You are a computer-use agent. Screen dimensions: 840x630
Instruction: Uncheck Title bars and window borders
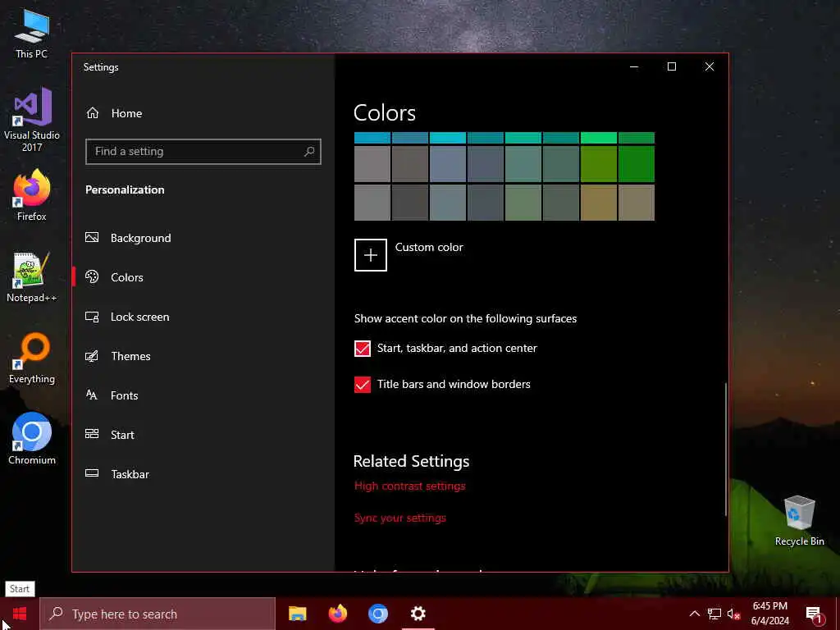click(x=362, y=385)
